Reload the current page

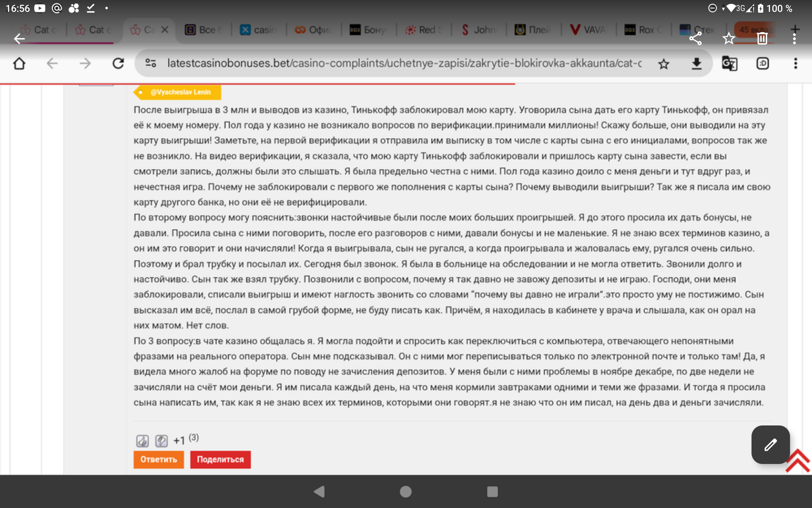coord(118,64)
